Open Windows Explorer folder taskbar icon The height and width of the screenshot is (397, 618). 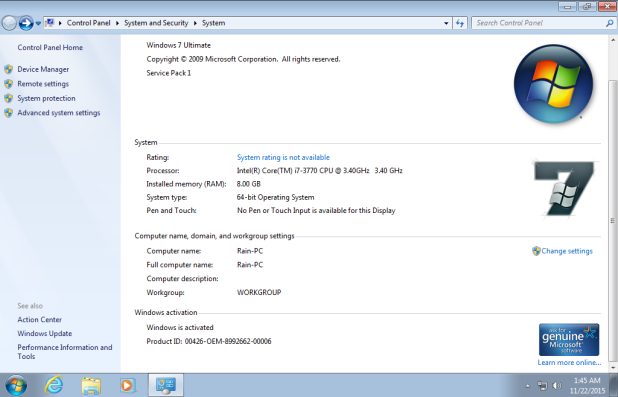click(91, 385)
